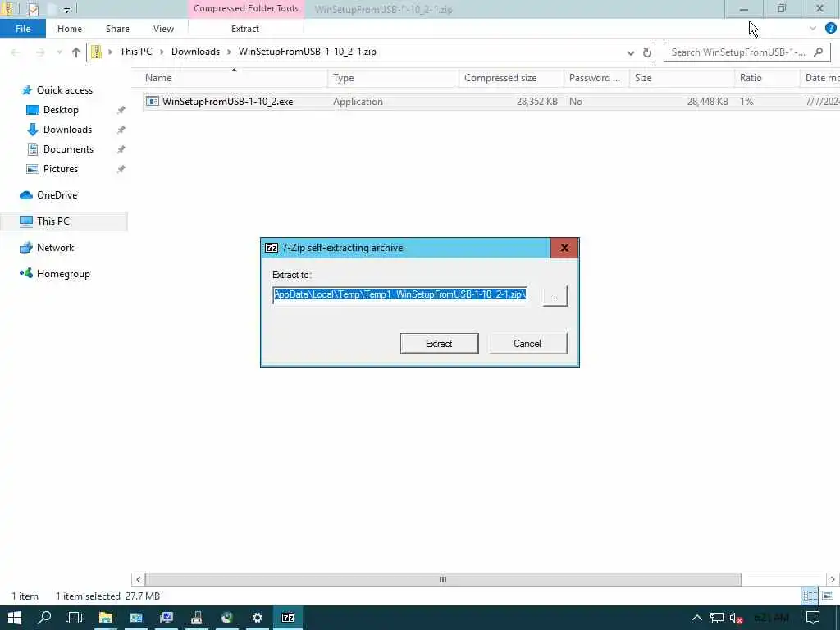Open the address bar history dropdown
This screenshot has width=840, height=630.
[631, 52]
